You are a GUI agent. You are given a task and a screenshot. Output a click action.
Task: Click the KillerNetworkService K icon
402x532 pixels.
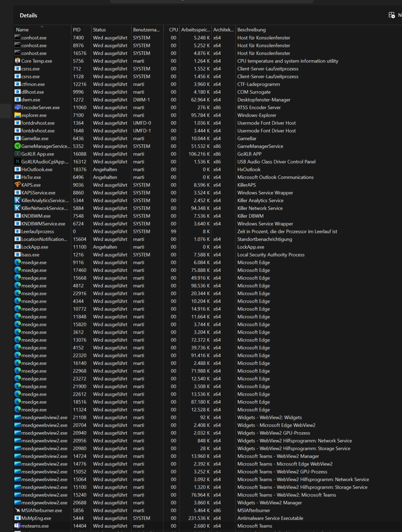tap(17, 208)
